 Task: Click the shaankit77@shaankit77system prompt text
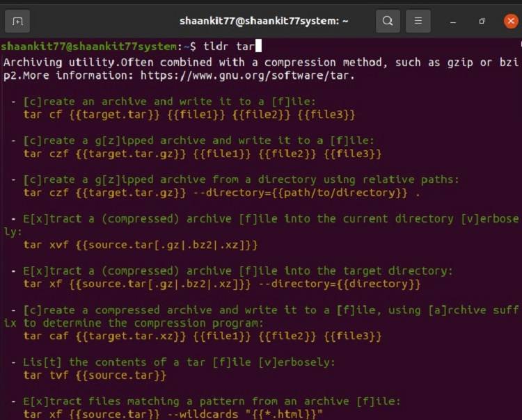pyautogui.click(x=88, y=46)
